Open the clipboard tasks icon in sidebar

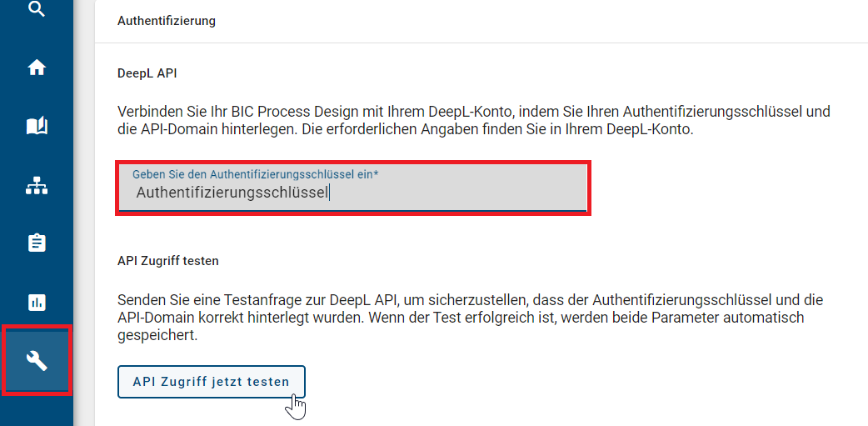(x=37, y=243)
